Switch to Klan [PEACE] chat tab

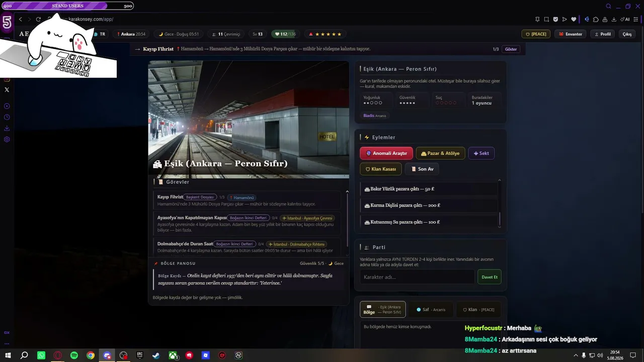pos(478,310)
